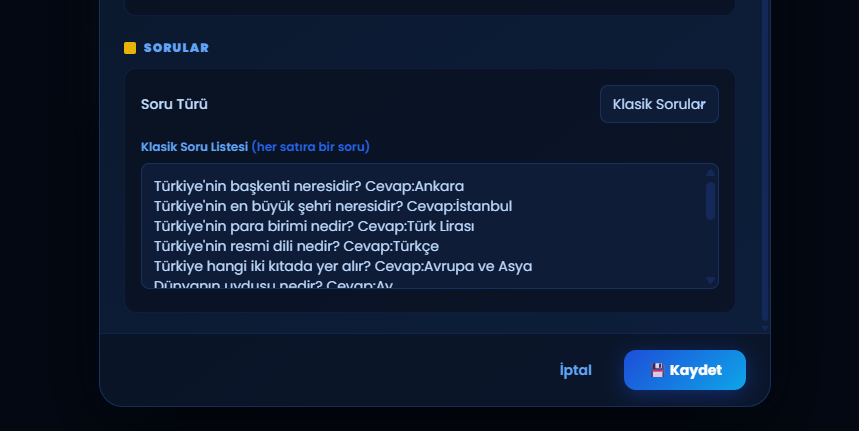Click the question list's scroll-up arrow
The height and width of the screenshot is (431, 859).
tap(711, 173)
